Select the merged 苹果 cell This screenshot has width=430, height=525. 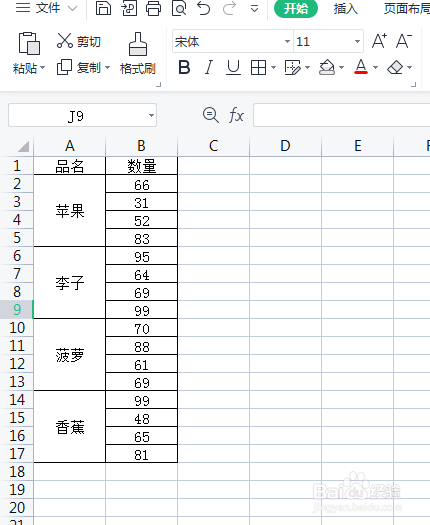[x=70, y=211]
